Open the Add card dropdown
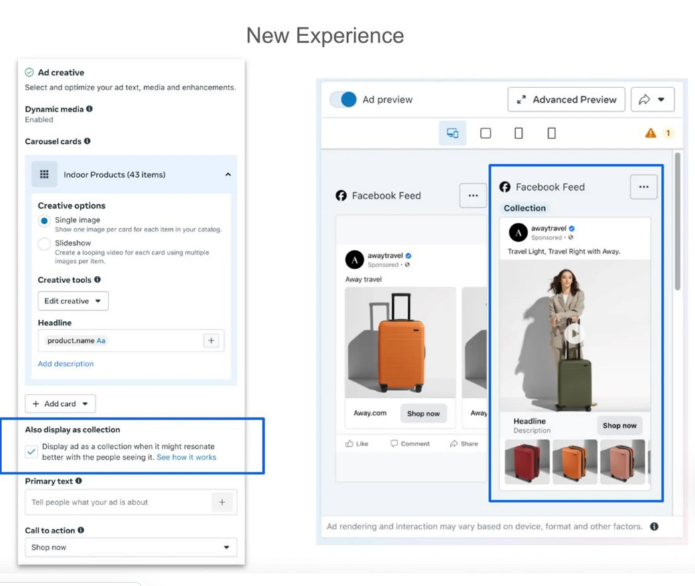The height and width of the screenshot is (586, 695). coord(60,404)
